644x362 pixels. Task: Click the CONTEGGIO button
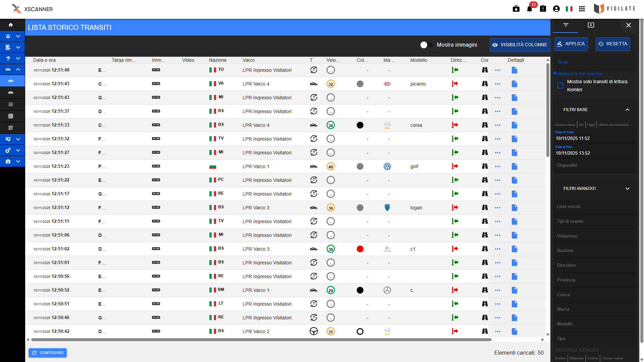(48, 353)
